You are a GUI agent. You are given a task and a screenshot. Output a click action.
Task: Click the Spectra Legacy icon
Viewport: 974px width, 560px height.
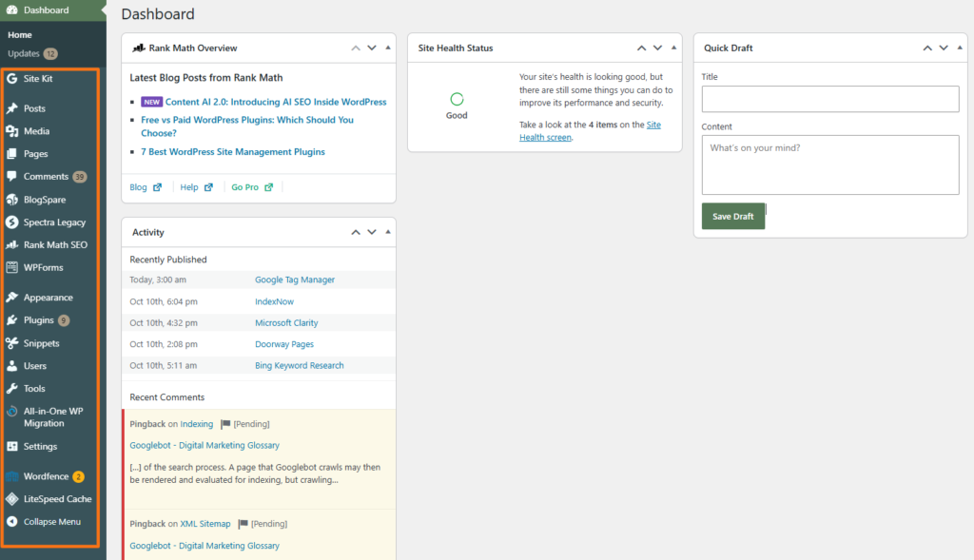point(11,222)
